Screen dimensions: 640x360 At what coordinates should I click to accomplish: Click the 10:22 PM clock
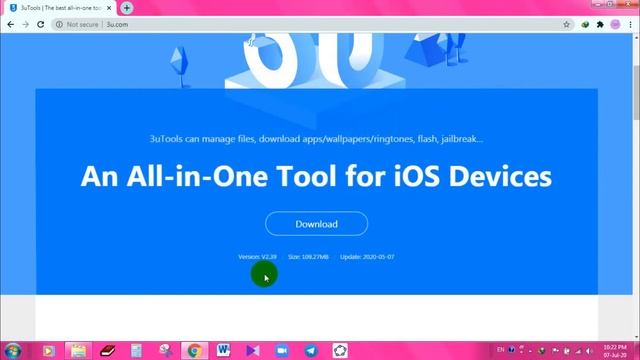coord(615,351)
